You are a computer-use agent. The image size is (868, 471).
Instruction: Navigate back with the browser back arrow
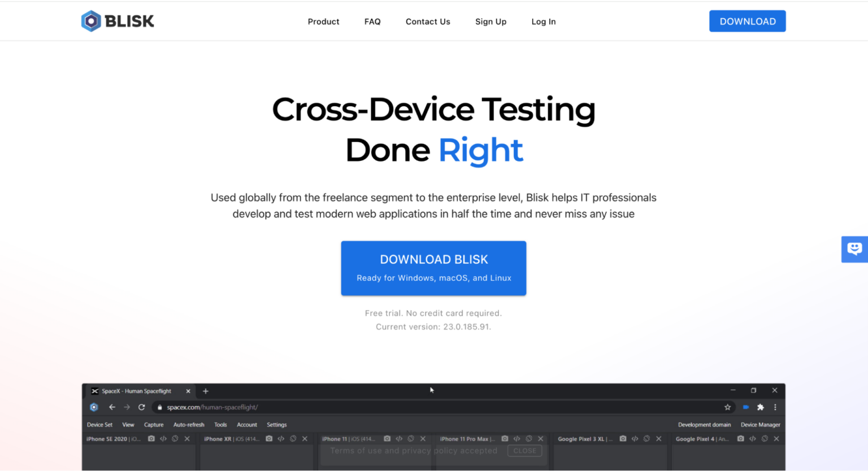(x=112, y=407)
